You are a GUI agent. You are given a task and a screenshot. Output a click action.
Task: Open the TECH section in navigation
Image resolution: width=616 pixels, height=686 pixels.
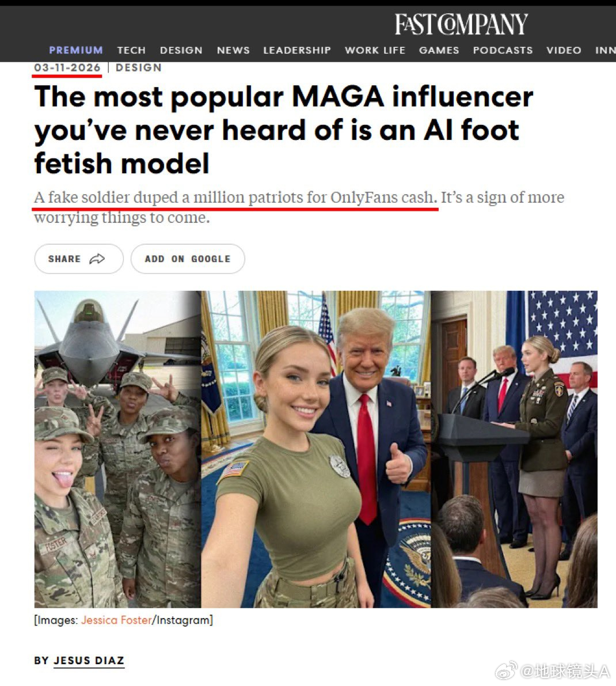(131, 50)
